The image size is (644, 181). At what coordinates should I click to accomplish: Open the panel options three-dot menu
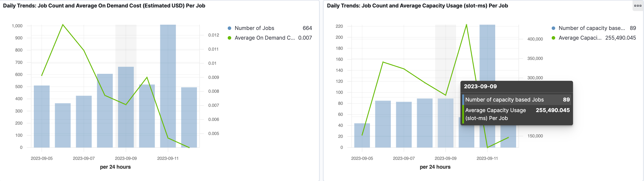click(638, 6)
